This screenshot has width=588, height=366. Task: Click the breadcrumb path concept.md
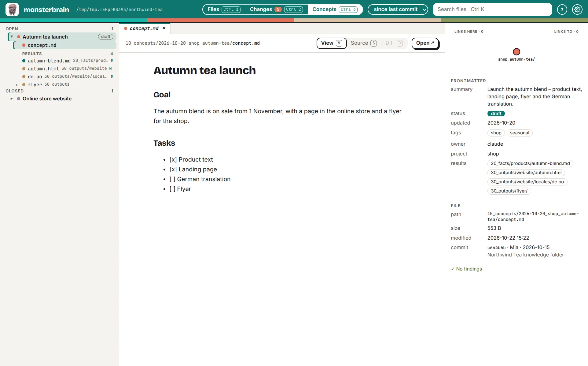click(x=246, y=43)
